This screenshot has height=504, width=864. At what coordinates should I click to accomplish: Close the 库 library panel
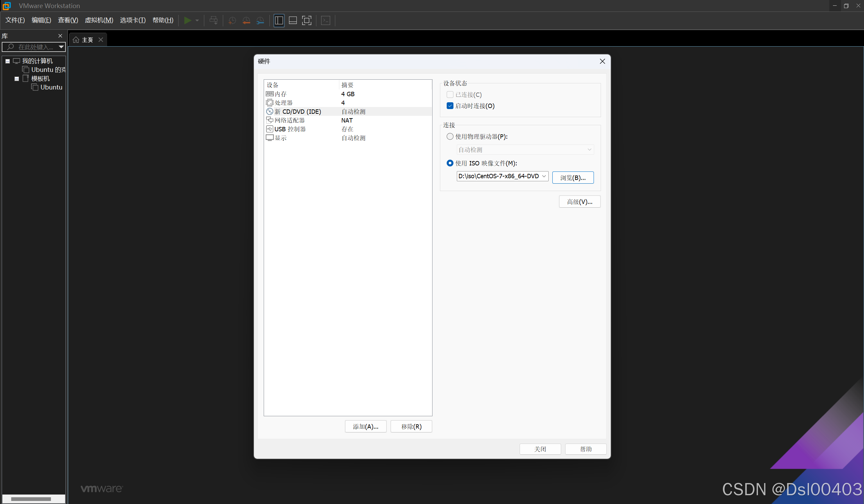point(60,36)
